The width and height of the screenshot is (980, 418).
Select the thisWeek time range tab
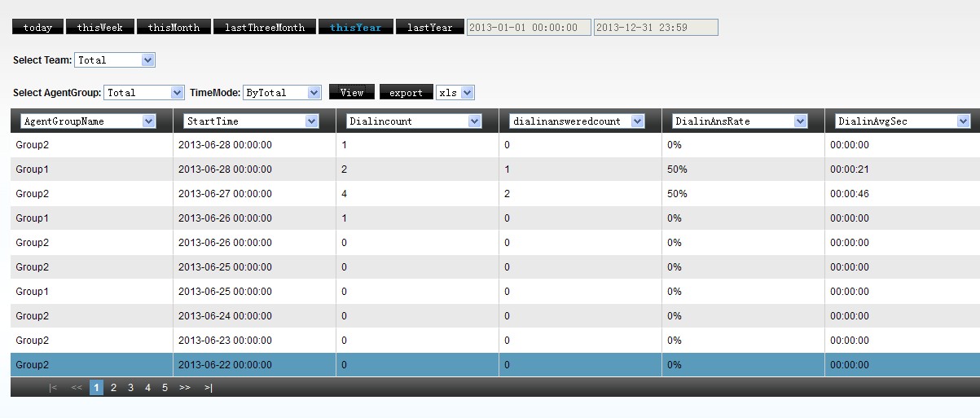[x=100, y=27]
